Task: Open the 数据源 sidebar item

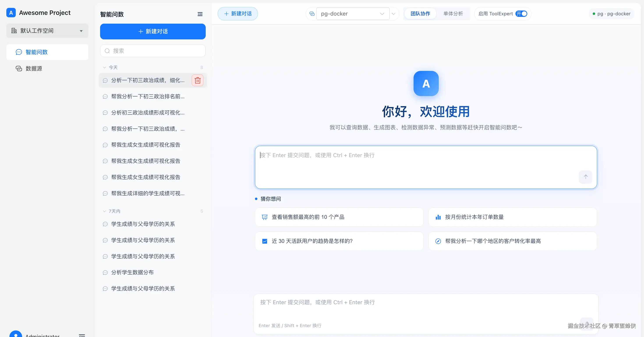Action: point(34,68)
